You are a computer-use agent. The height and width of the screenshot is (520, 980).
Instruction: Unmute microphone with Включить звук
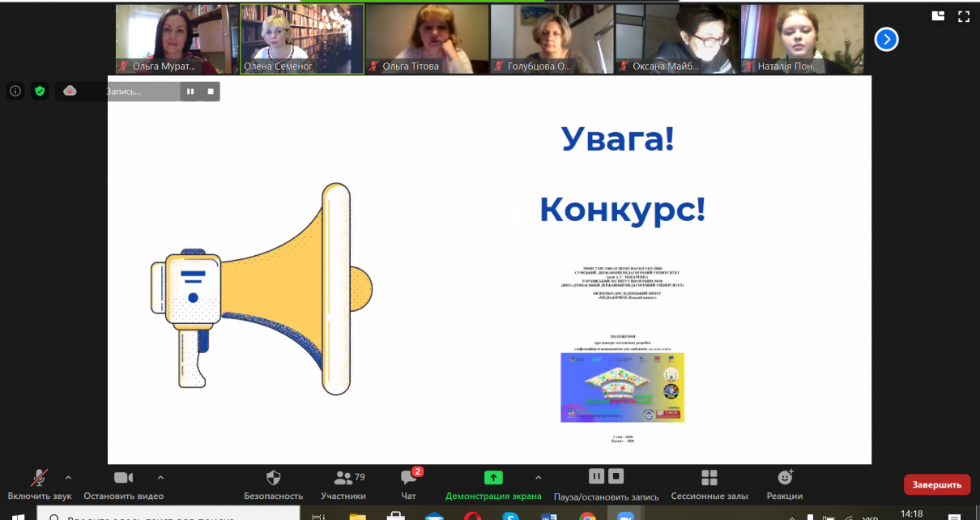pyautogui.click(x=39, y=484)
